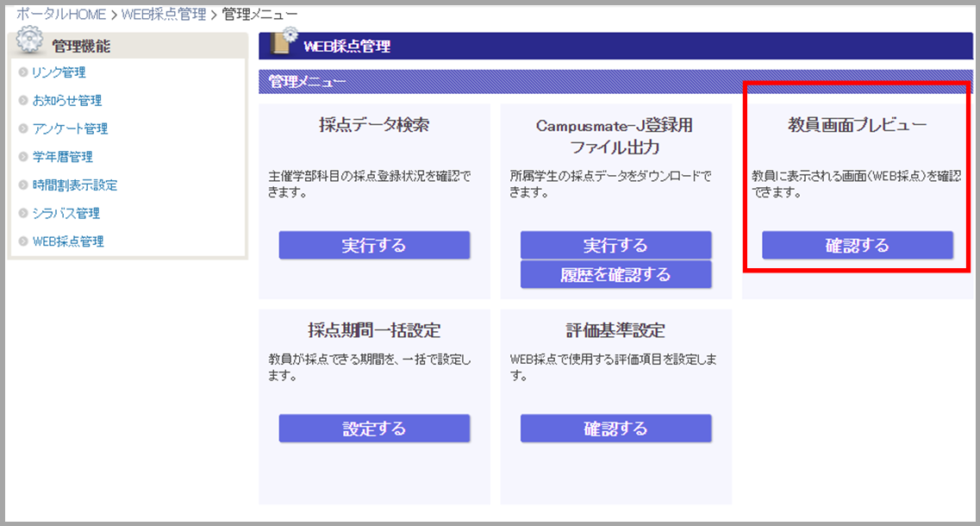The width and height of the screenshot is (980, 526).
Task: Click the bullet icon beside sidebar WEB採点管理
Action: coord(23,241)
